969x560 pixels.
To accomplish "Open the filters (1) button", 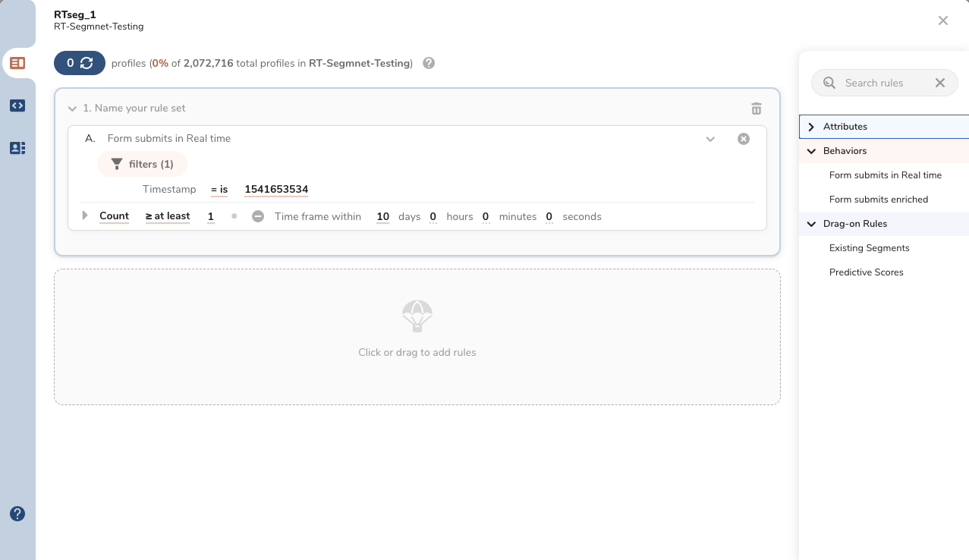I will 142,164.
